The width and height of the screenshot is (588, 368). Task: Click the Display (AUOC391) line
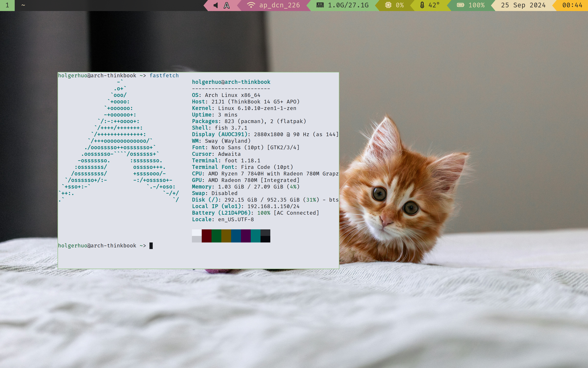[265, 134]
